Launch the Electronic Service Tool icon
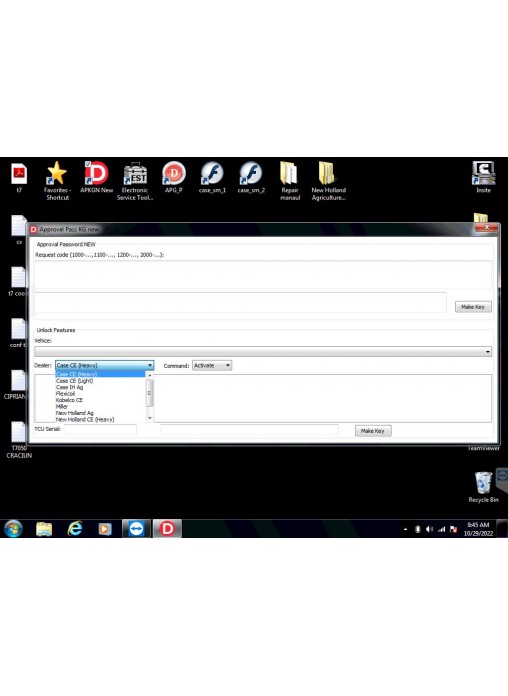This screenshot has height=696, width=508. [135, 181]
